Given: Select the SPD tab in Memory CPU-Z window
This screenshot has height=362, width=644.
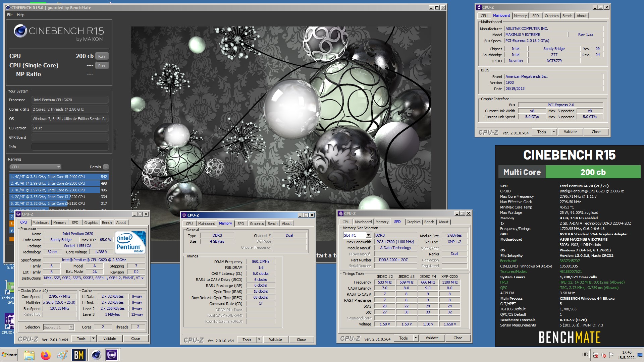Looking at the screenshot, I should pos(240,224).
